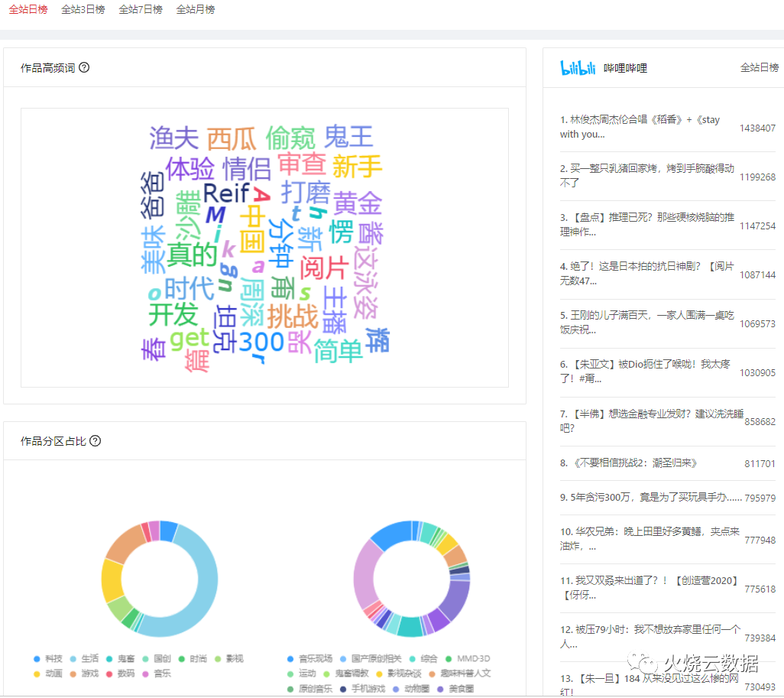Image resolution: width=784 pixels, height=698 pixels.
Task: Toggle the 原创音乐 legend item
Action: point(309,689)
